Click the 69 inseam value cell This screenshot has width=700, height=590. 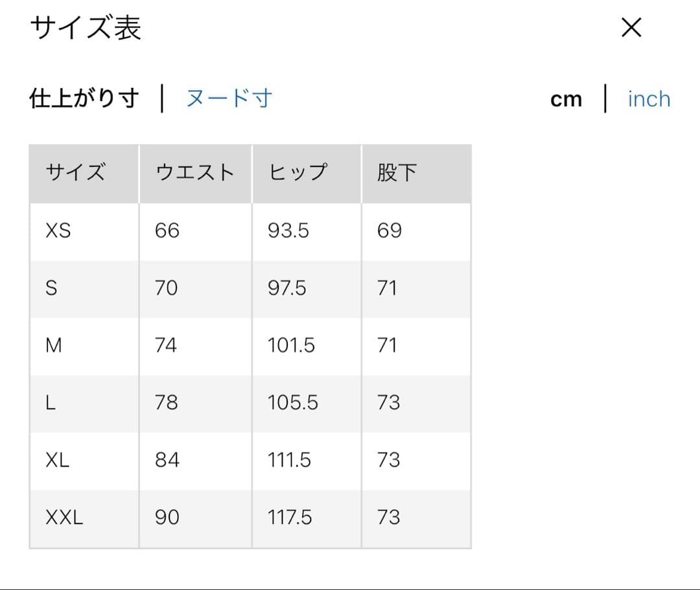[x=390, y=231]
